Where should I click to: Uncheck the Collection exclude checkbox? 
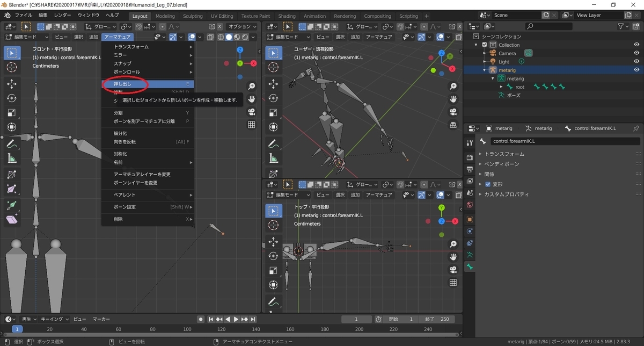click(x=485, y=45)
